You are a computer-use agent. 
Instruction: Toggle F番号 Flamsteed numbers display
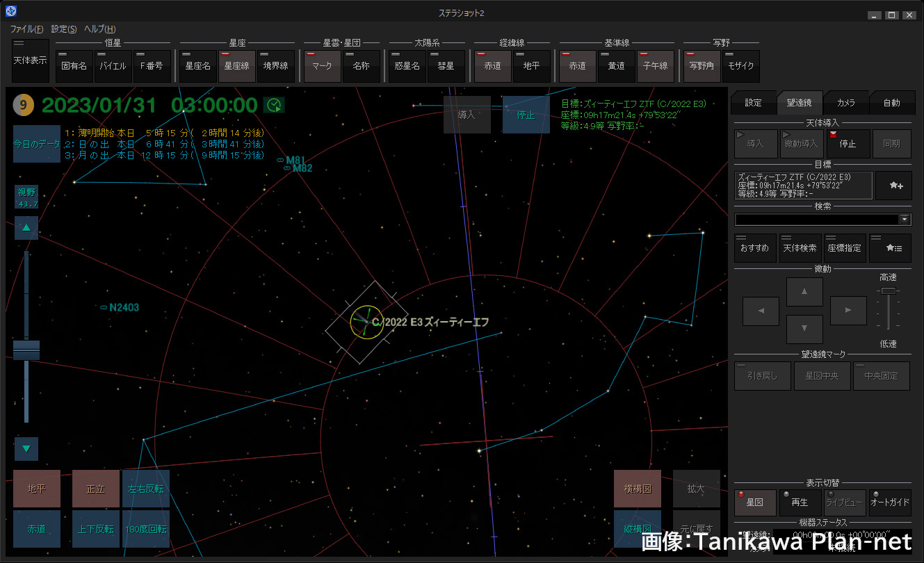point(152,66)
